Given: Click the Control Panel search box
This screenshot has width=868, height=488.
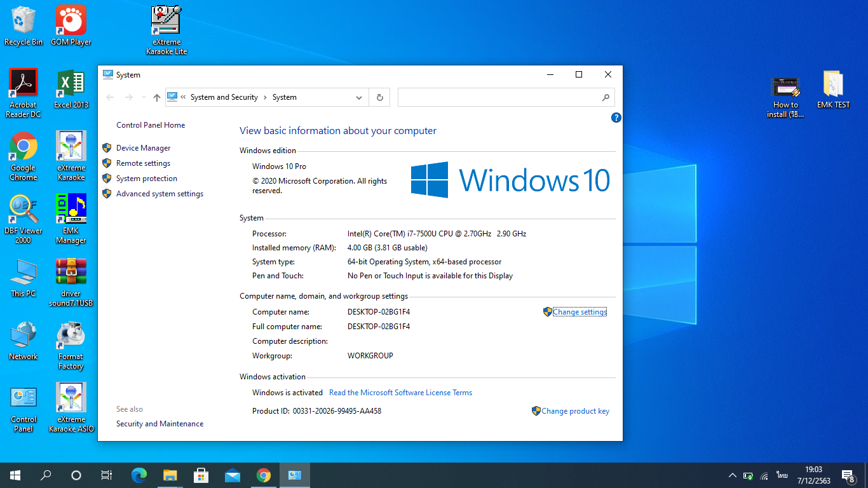Looking at the screenshot, I should [506, 97].
